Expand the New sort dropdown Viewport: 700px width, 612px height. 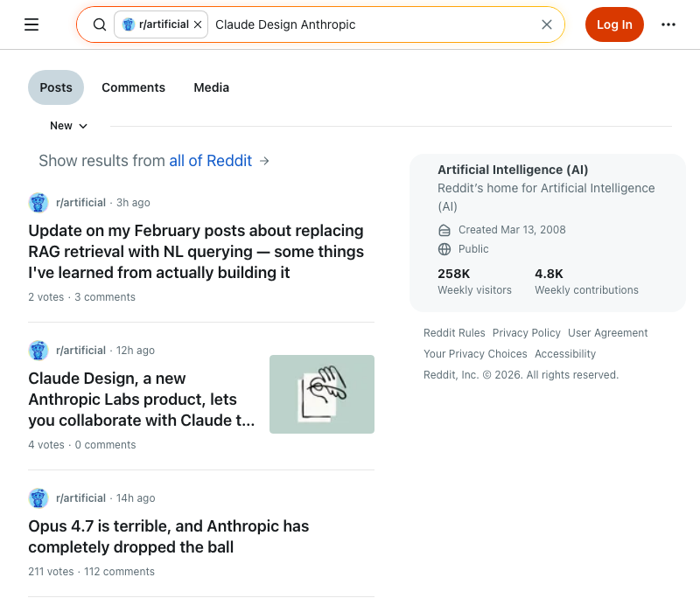(69, 126)
